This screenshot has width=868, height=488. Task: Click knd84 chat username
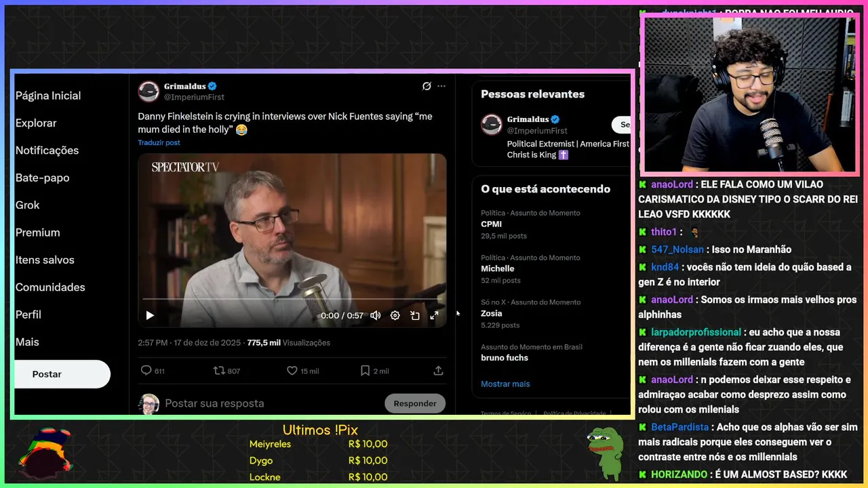665,267
